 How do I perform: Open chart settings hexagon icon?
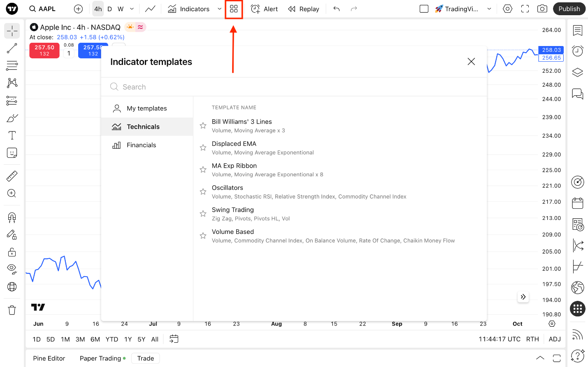point(508,9)
